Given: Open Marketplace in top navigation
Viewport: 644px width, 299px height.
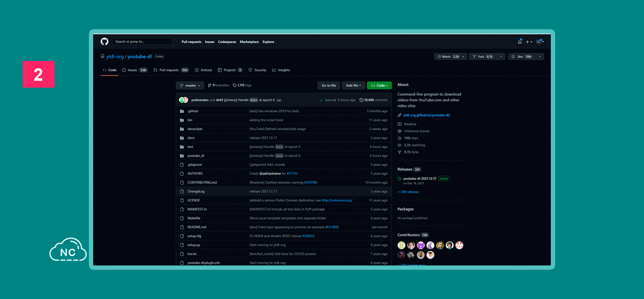Looking at the screenshot, I should coord(249,42).
